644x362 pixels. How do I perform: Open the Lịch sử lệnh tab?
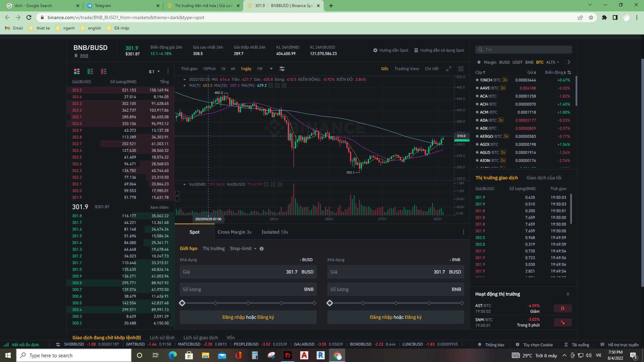[162, 338]
